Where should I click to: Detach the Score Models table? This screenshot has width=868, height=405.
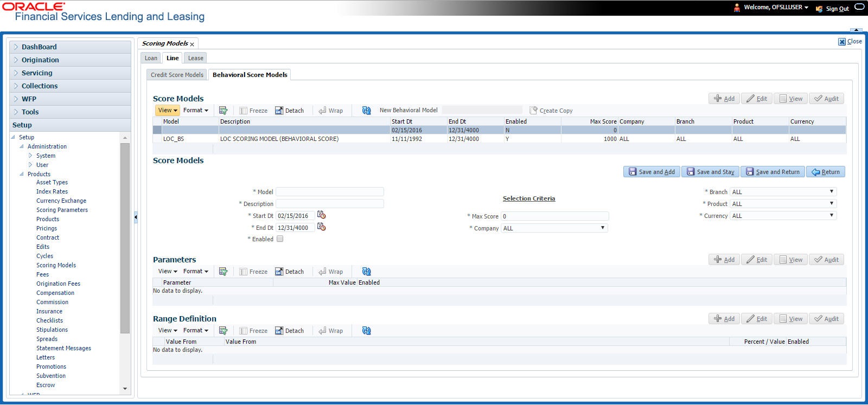pos(289,110)
